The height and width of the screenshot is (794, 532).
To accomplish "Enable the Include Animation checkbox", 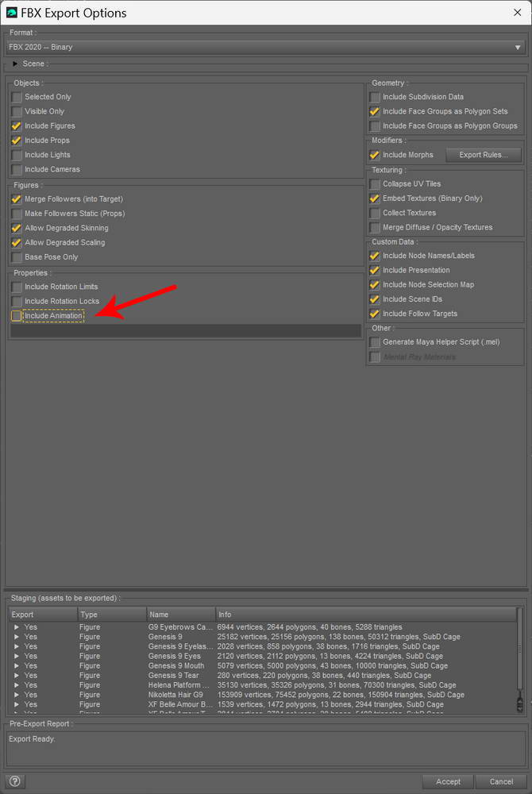I will [x=17, y=315].
